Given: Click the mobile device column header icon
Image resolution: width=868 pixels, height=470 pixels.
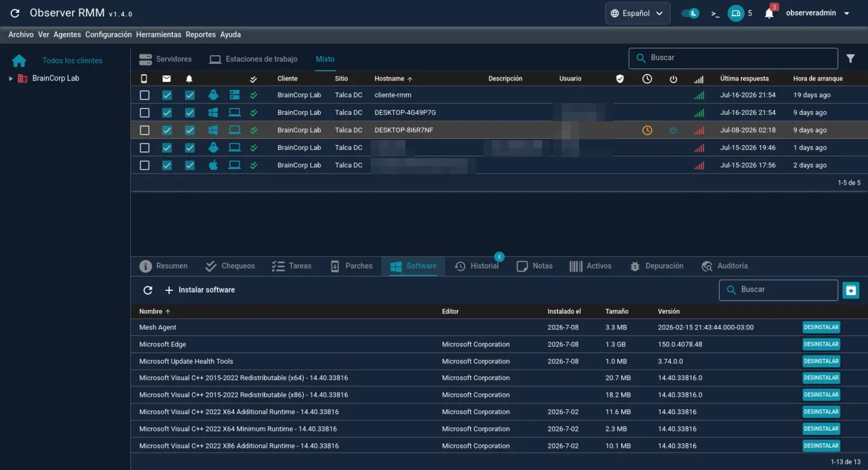Looking at the screenshot, I should coord(144,79).
